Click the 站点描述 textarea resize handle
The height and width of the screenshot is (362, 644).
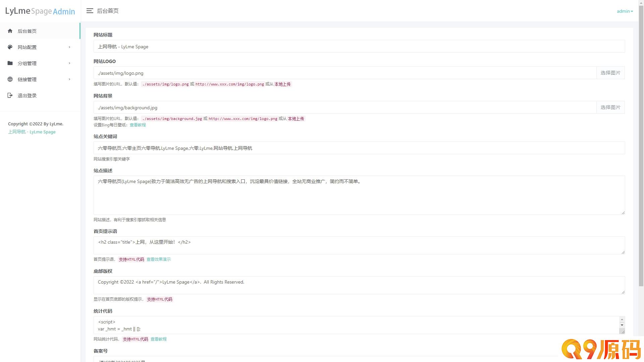point(623,213)
